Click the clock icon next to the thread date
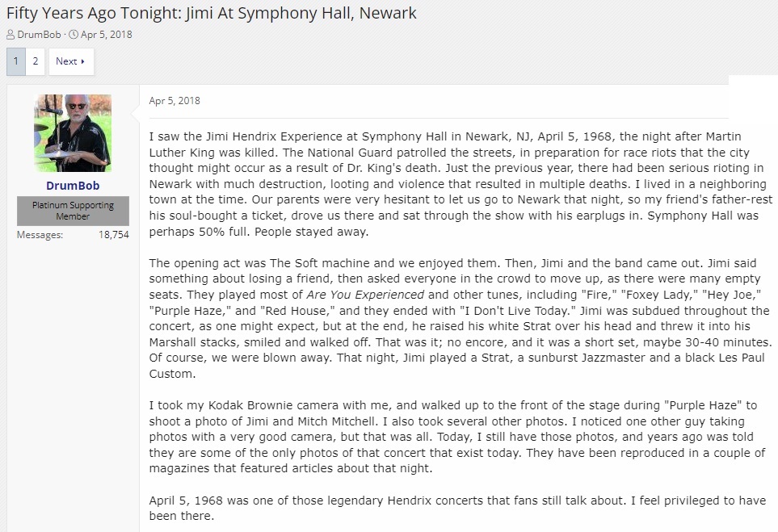 coord(74,35)
